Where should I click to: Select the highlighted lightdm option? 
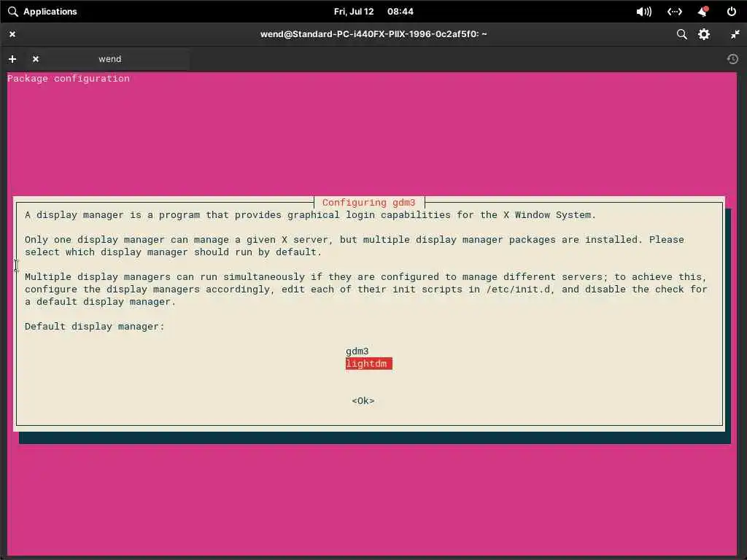click(x=368, y=364)
